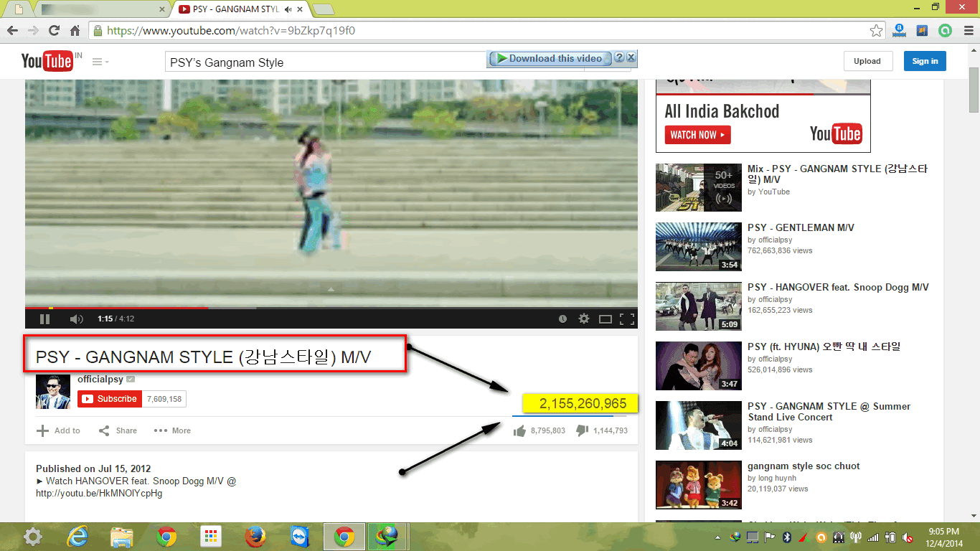The image size is (980, 551).
Task: Reload the YouTube page
Action: coord(54,31)
